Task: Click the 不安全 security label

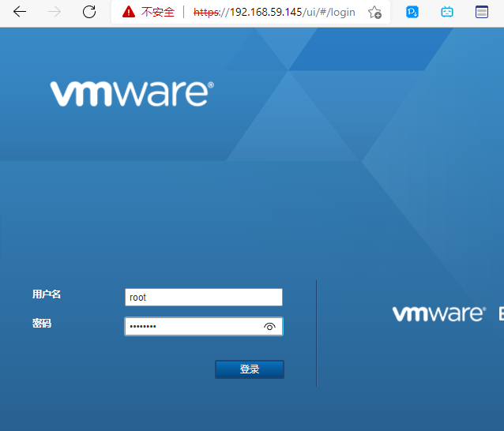Action: tap(158, 12)
